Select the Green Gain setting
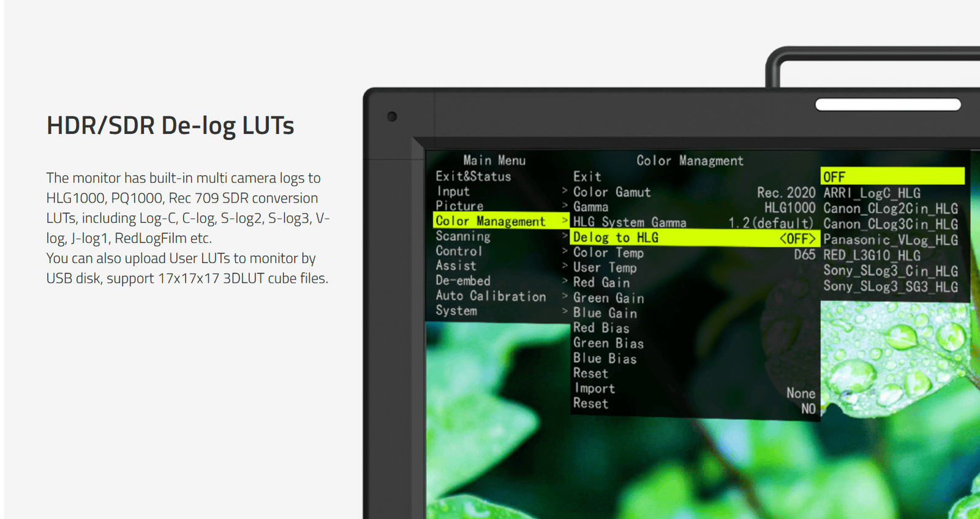Image resolution: width=980 pixels, height=519 pixels. [608, 298]
